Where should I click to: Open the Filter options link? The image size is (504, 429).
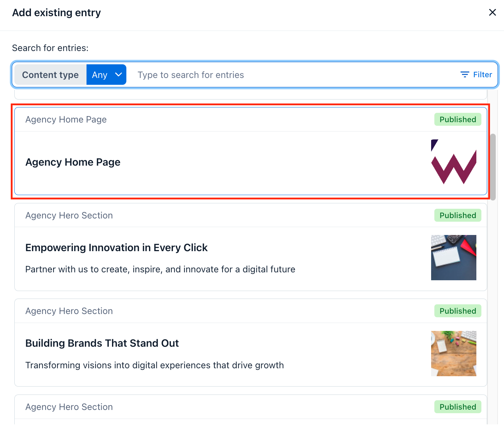(x=476, y=75)
